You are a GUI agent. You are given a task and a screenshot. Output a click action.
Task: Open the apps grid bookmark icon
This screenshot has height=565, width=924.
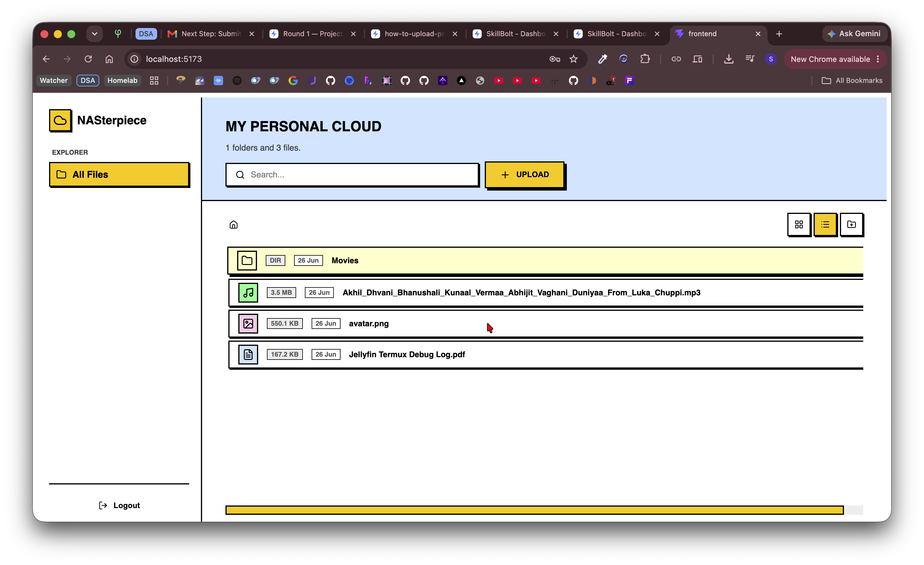(154, 80)
